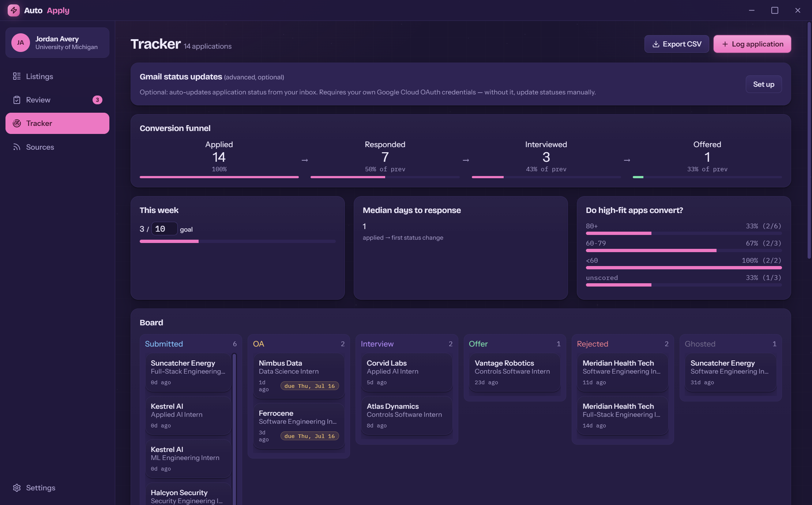Viewport: 812px width, 505px height.
Task: Click the Interviewed 3 funnel stage
Action: pyautogui.click(x=546, y=159)
